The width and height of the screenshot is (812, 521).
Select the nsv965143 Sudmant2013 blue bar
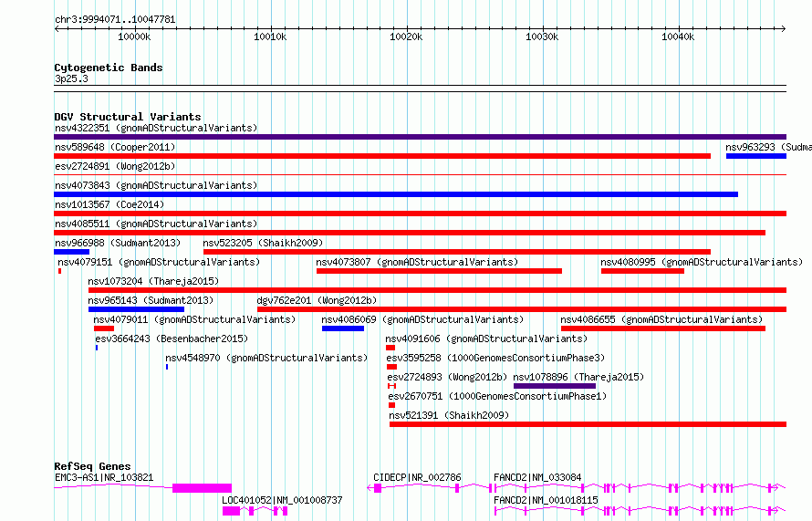[x=136, y=309]
